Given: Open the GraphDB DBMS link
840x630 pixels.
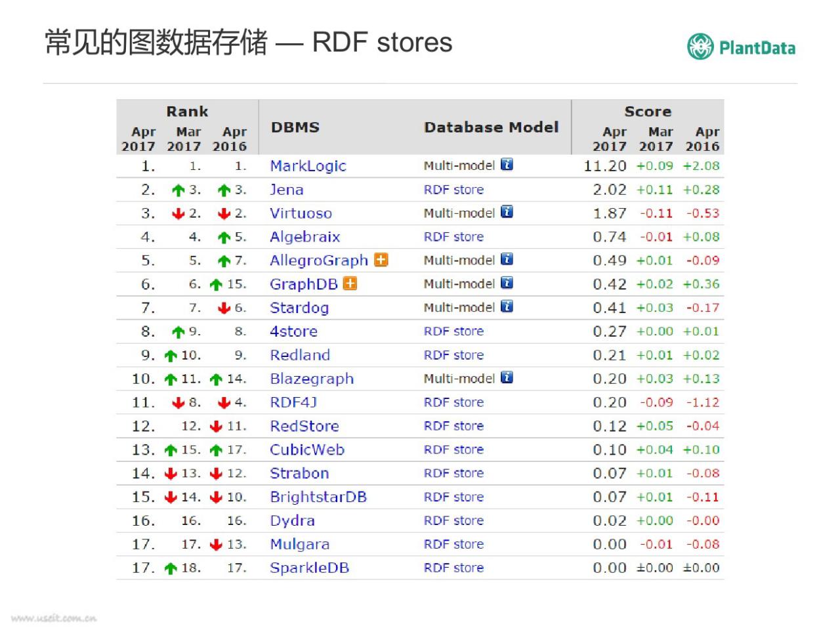Looking at the screenshot, I should pyautogui.click(x=304, y=284).
